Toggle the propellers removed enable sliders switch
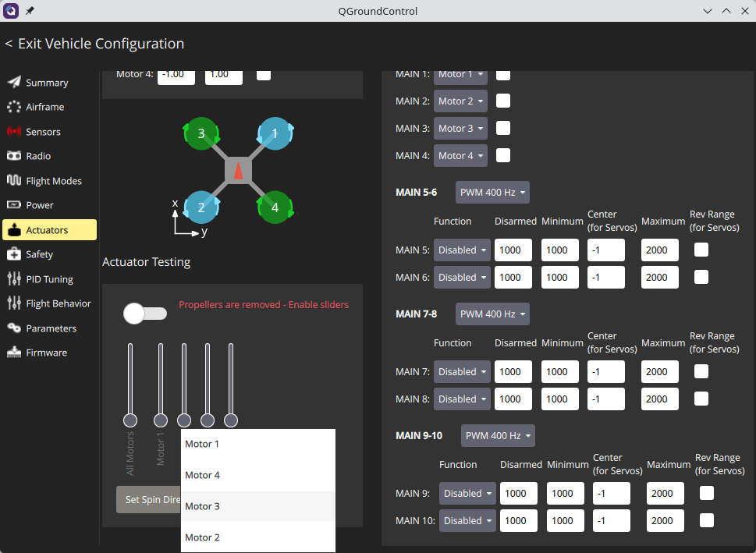756x553 pixels. click(x=145, y=314)
